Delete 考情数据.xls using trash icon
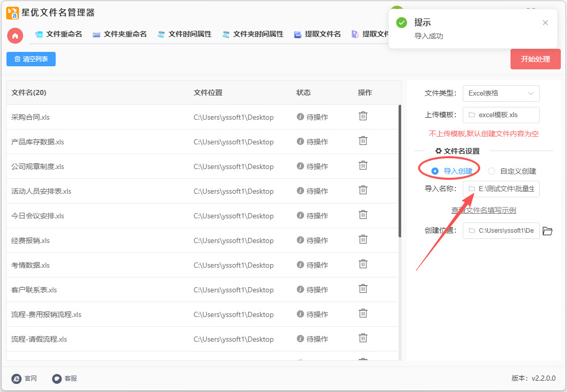 [363, 264]
